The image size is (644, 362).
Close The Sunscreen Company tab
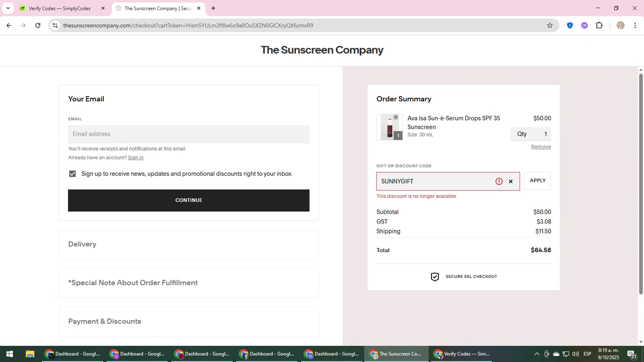(x=199, y=8)
